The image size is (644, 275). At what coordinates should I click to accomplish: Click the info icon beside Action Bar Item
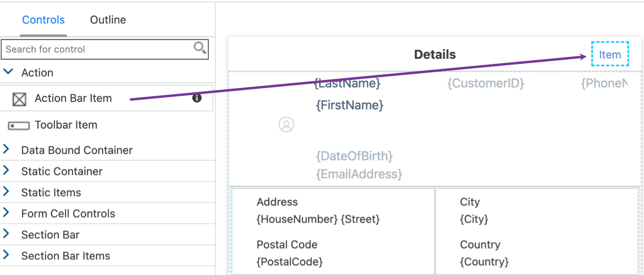click(x=197, y=98)
